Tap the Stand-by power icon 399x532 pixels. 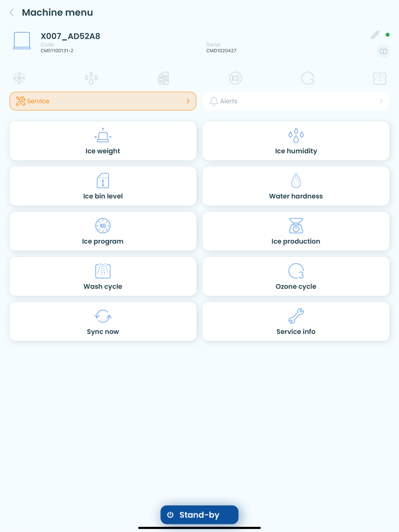[x=170, y=515]
